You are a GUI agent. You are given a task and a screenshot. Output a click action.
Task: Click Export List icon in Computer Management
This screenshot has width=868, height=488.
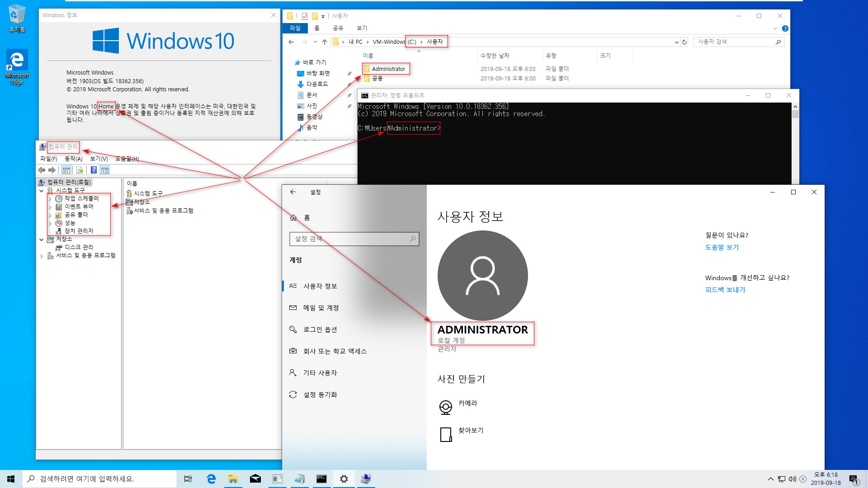click(x=80, y=170)
